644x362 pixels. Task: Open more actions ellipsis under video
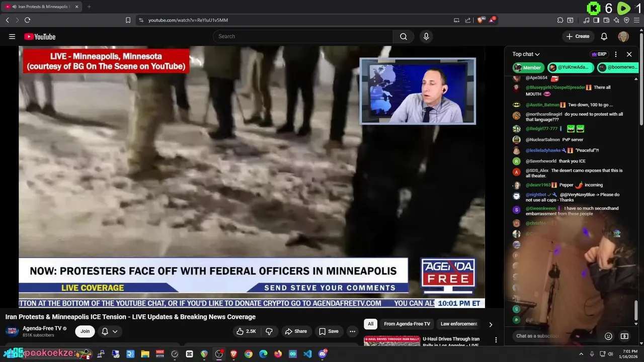[x=352, y=331]
